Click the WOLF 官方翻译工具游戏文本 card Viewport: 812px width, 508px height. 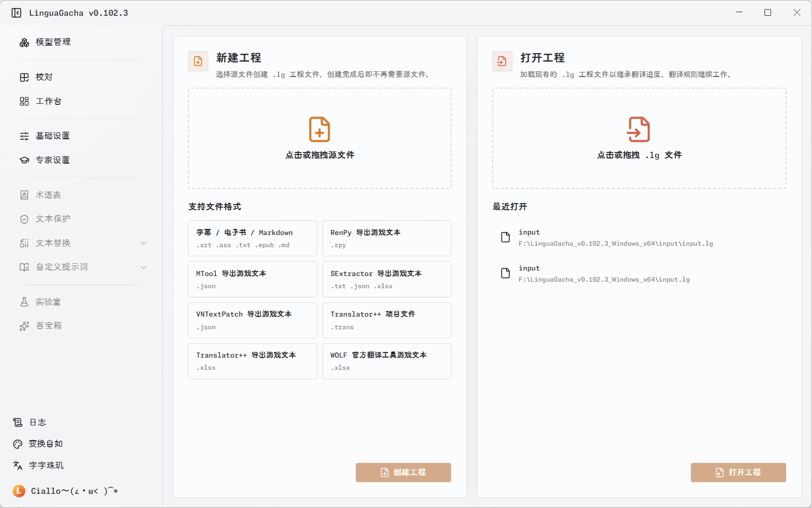point(387,361)
